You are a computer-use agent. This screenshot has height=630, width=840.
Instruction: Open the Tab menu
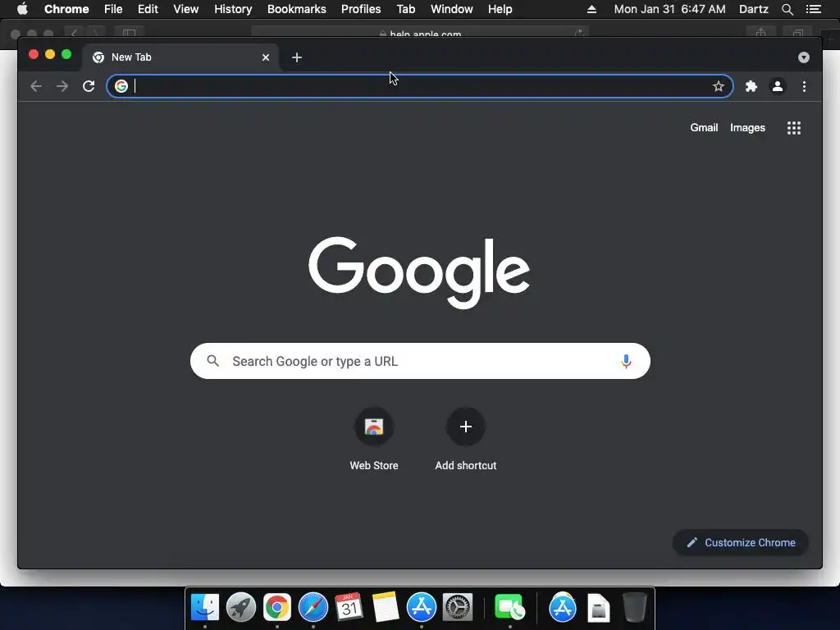point(406,9)
